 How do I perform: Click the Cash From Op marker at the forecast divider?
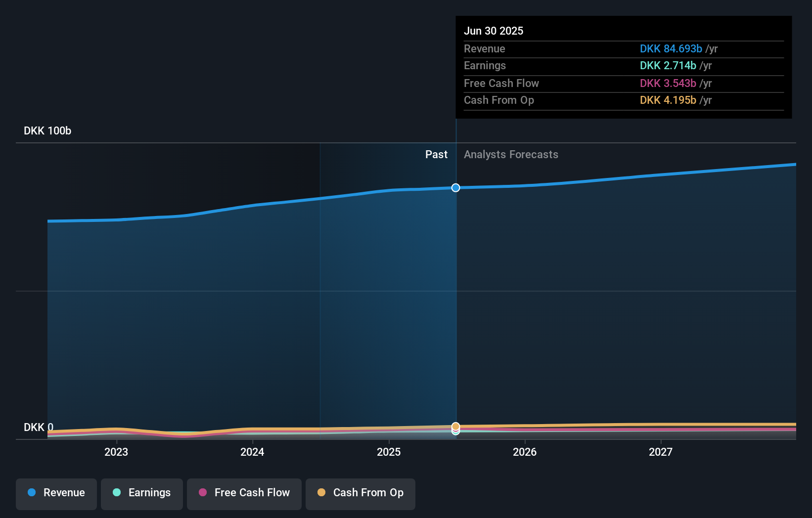(455, 426)
